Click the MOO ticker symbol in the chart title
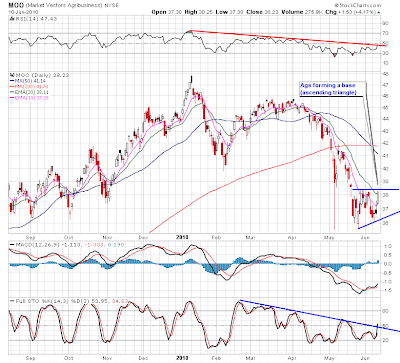The width and height of the screenshot is (400, 363). click(15, 5)
